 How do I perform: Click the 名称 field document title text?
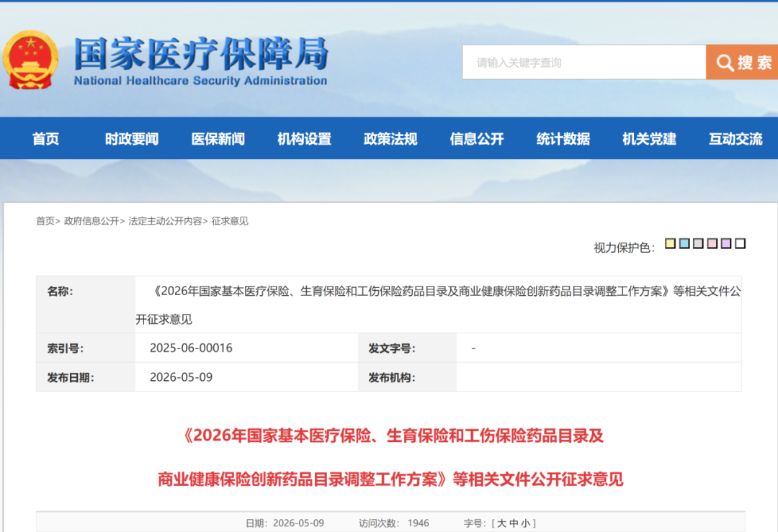coord(439,305)
